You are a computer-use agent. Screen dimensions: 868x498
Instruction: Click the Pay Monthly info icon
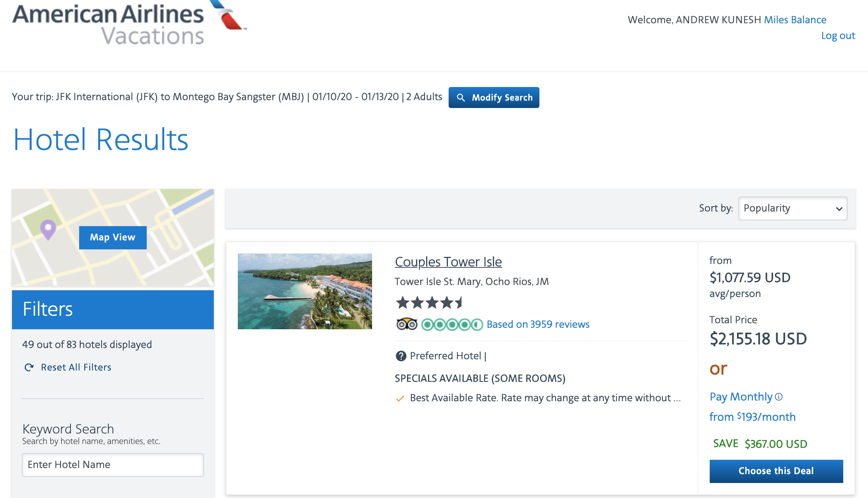click(779, 397)
